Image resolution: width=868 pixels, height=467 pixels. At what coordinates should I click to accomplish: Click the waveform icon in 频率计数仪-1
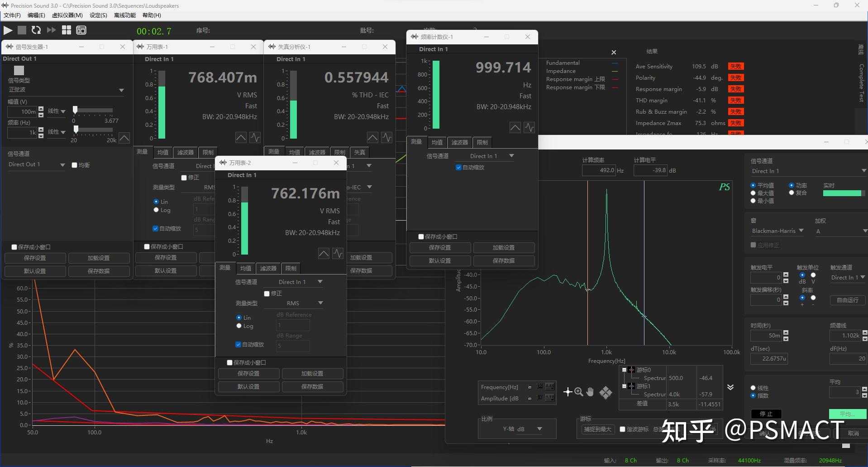pos(529,128)
